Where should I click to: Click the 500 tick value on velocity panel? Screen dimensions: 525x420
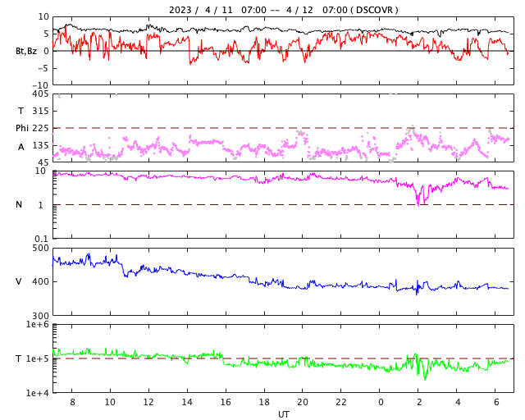point(40,249)
